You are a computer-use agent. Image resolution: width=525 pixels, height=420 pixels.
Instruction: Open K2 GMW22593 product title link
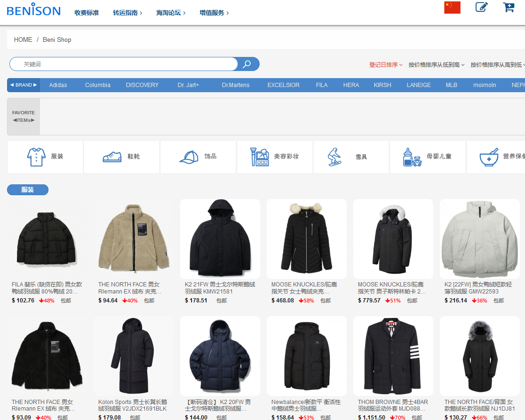(478, 288)
